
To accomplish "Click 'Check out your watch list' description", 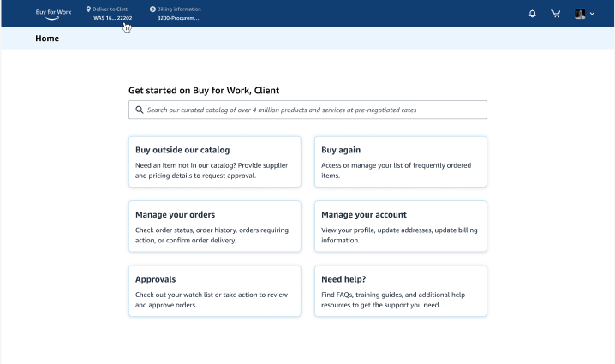I will [x=212, y=300].
